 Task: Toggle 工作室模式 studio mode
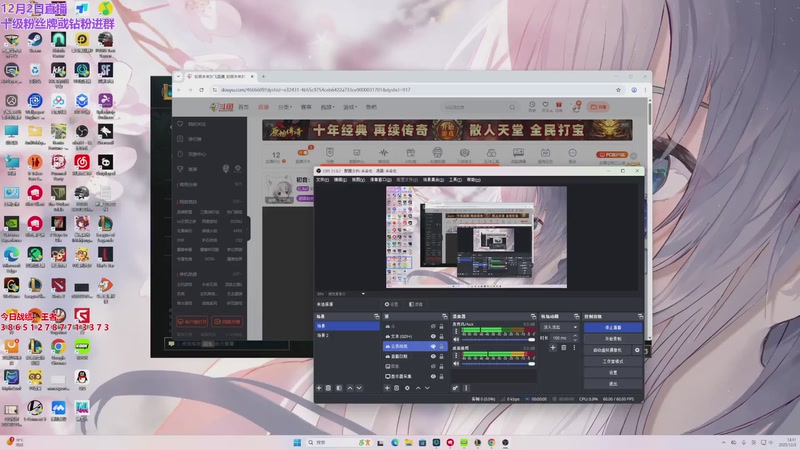click(x=613, y=361)
